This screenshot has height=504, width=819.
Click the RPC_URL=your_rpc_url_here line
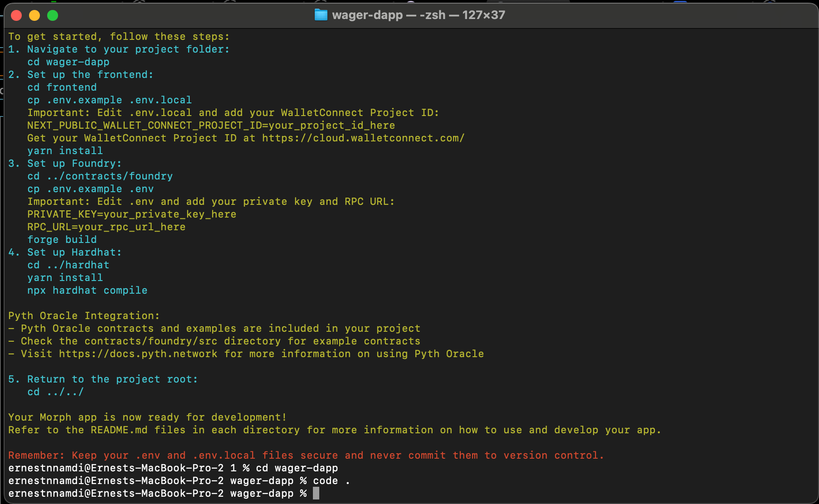tap(106, 227)
